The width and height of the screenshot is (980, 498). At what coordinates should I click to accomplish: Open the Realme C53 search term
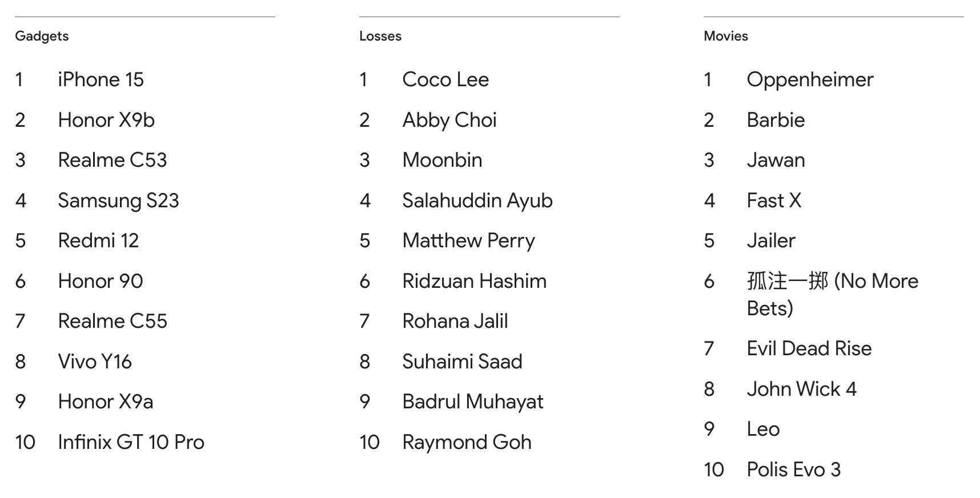[113, 160]
